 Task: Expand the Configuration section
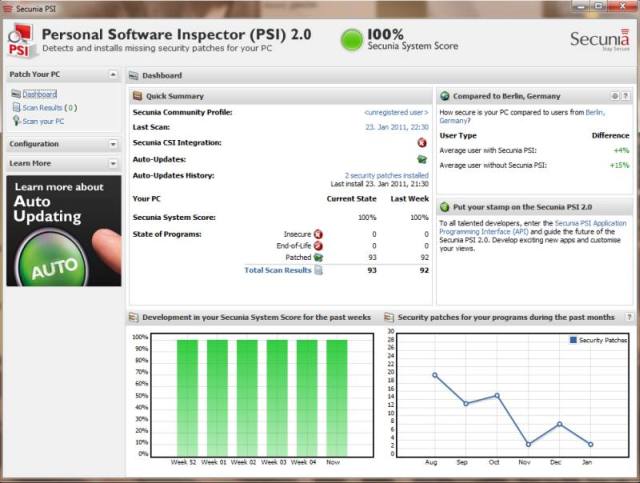[x=113, y=144]
